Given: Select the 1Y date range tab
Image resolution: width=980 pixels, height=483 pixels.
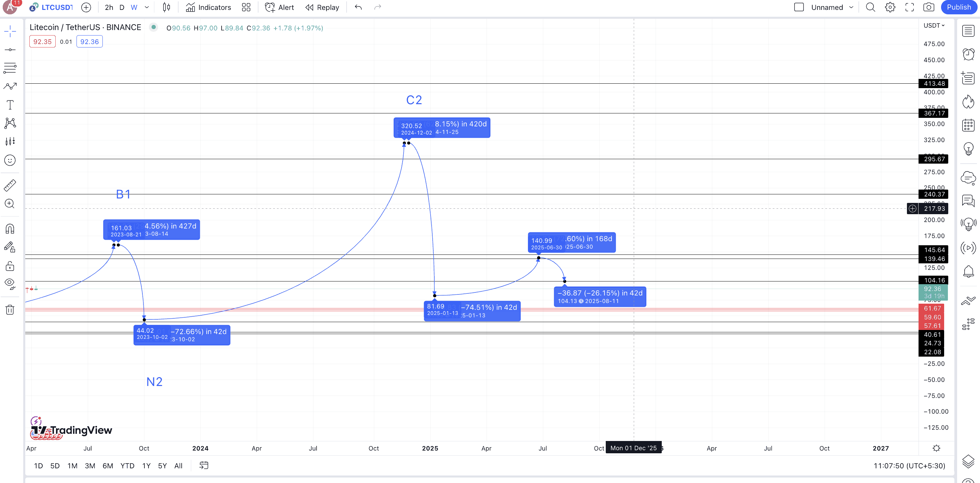Looking at the screenshot, I should pyautogui.click(x=146, y=466).
